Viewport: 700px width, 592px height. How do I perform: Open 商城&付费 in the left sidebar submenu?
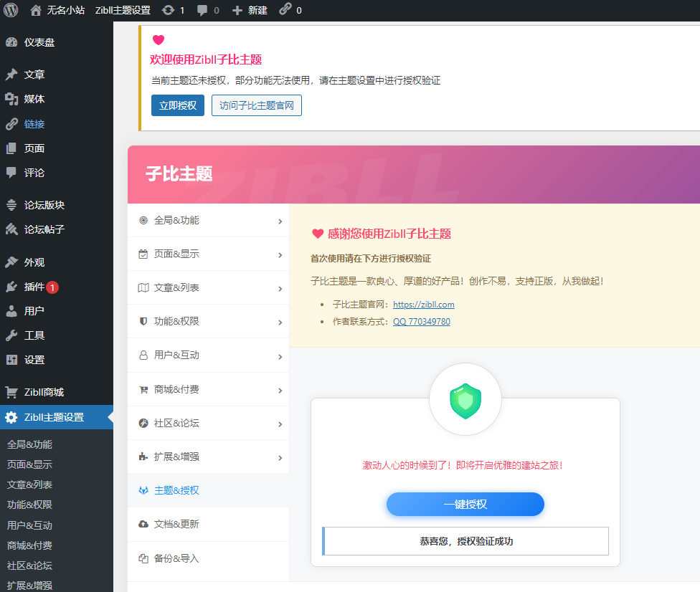[x=29, y=545]
